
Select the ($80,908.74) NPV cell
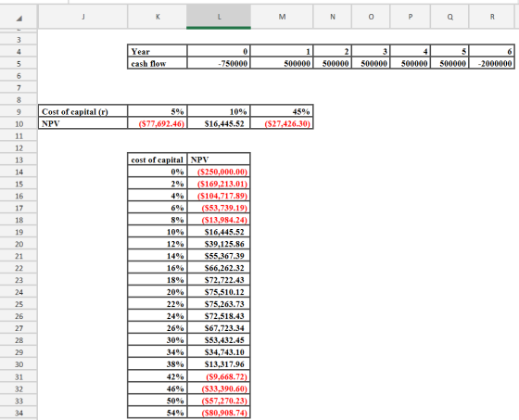(x=219, y=413)
